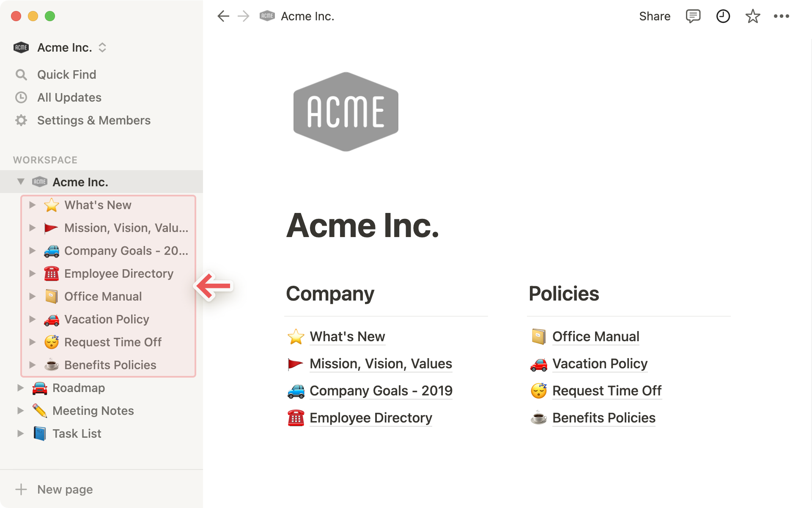Click Settings & Members icon
Image resolution: width=812 pixels, height=508 pixels.
(21, 121)
